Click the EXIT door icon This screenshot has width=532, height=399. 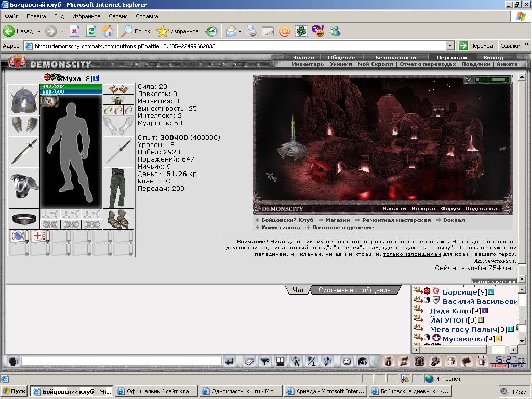coord(482,361)
